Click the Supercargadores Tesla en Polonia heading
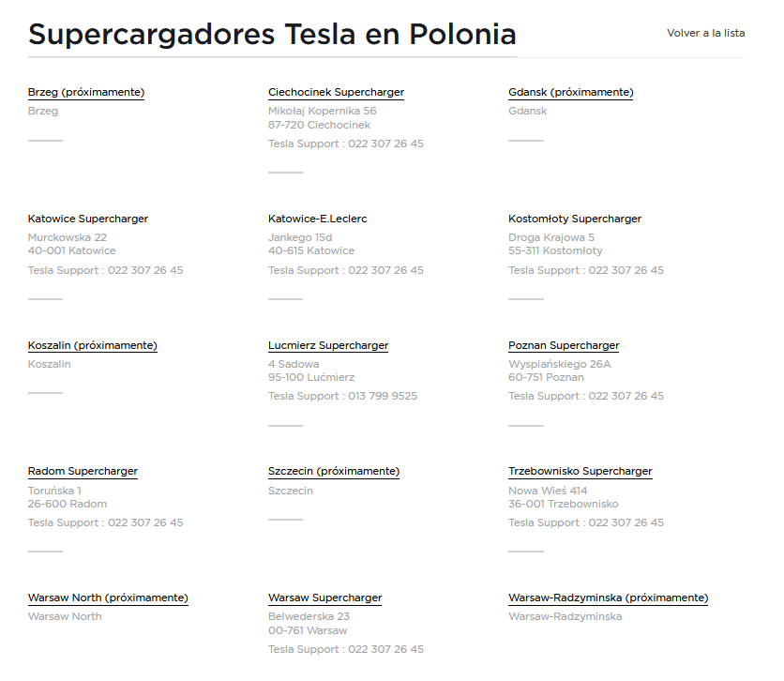 [x=272, y=34]
